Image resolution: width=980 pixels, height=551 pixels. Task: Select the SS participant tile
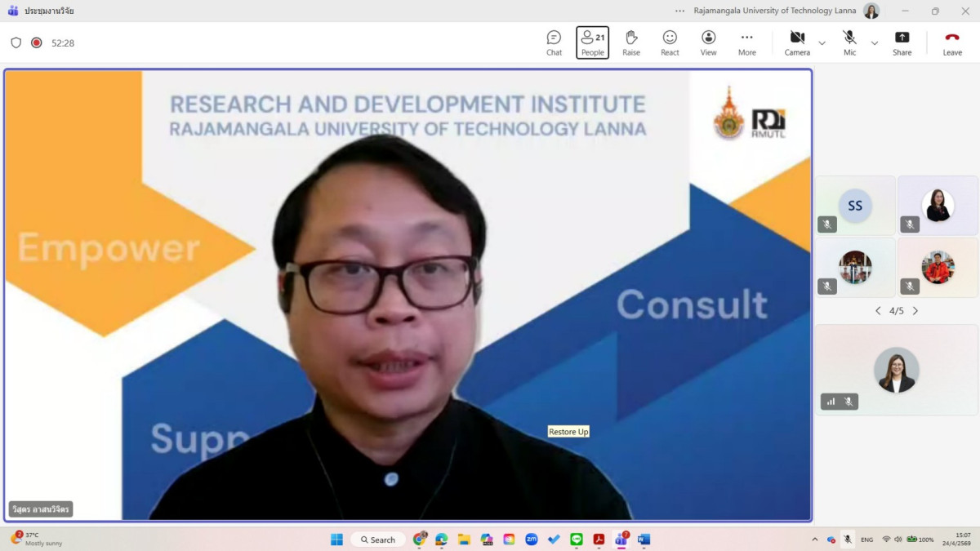point(855,206)
